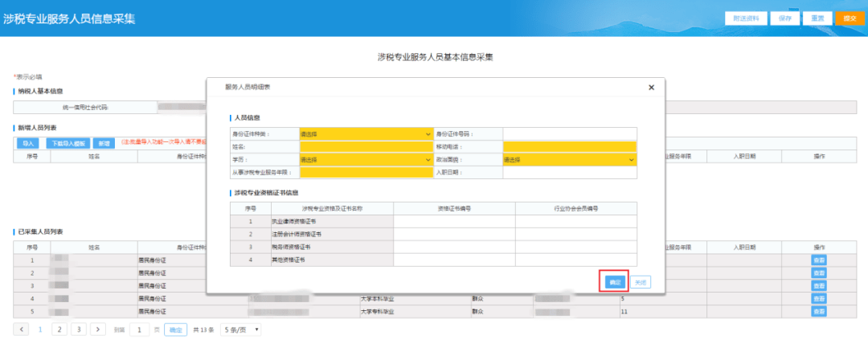
Task: Click the 姓名 input field in dialog
Action: [366, 147]
